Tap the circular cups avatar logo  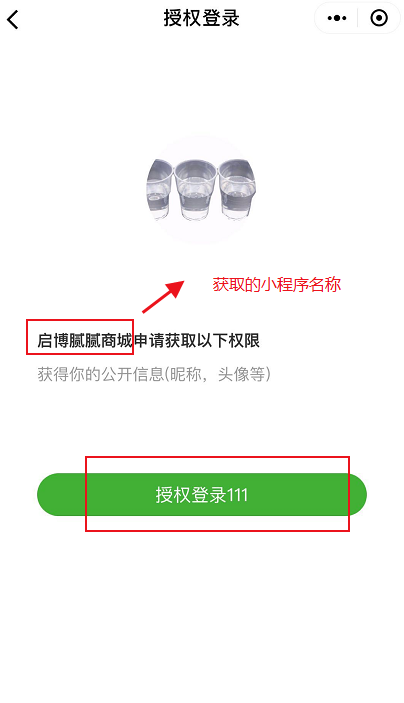201,190
